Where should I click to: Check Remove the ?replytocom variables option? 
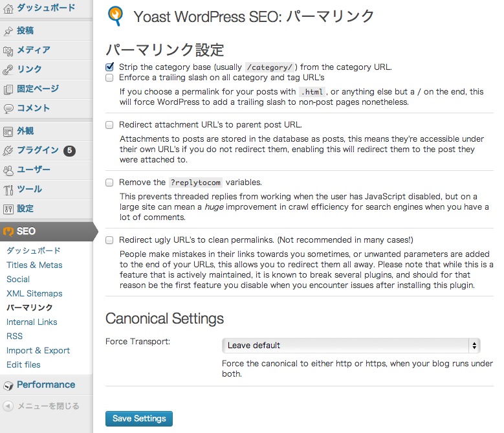tap(109, 183)
